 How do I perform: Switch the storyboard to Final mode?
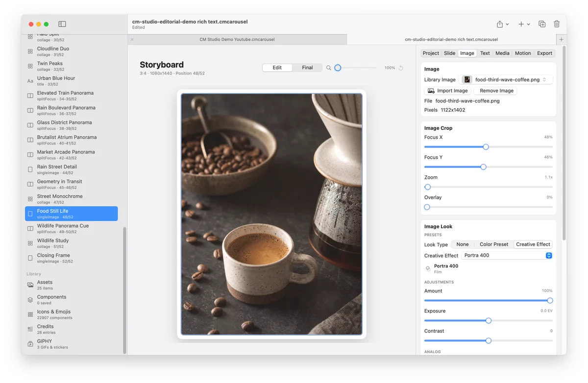pos(307,68)
